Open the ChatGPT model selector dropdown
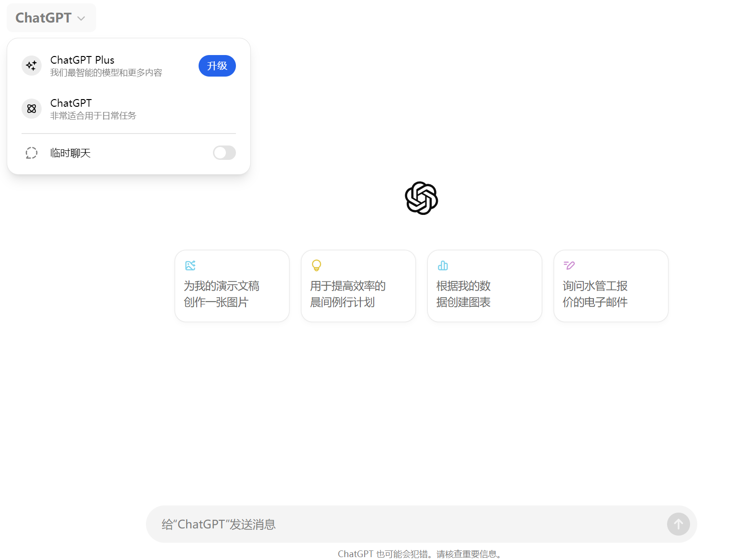 pos(51,18)
